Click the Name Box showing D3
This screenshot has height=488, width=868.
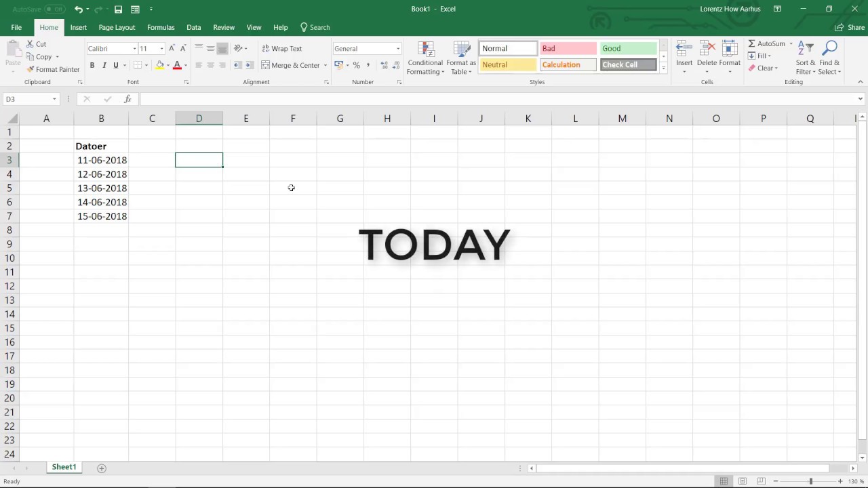27,99
